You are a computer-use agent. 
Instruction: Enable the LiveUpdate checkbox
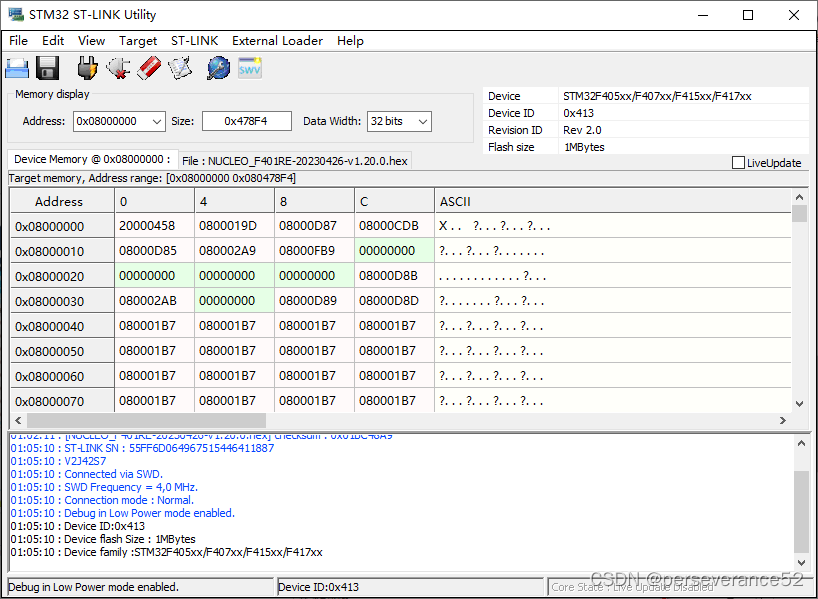coord(738,163)
